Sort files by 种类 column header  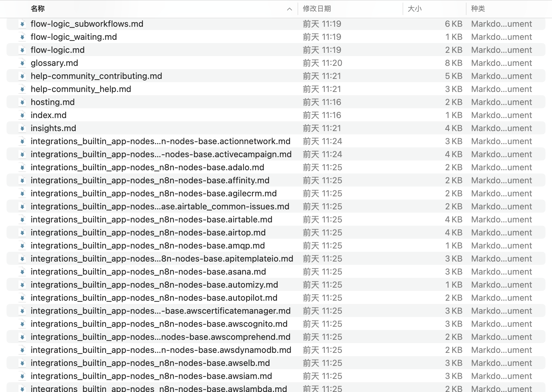tap(478, 9)
